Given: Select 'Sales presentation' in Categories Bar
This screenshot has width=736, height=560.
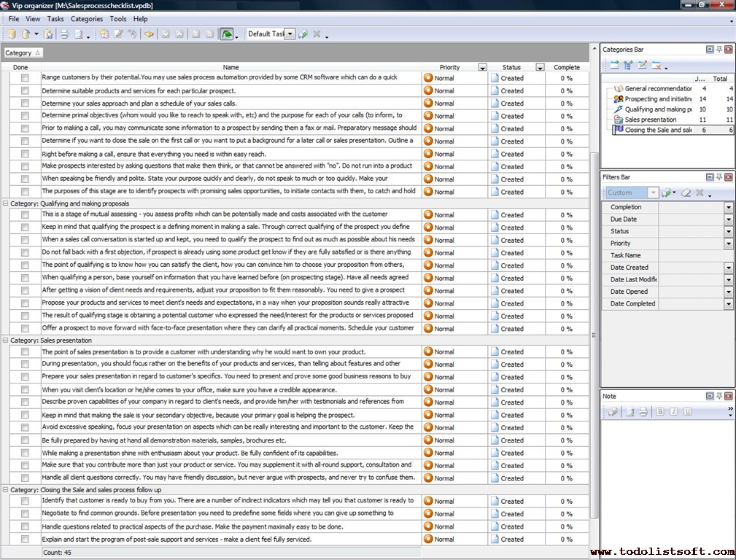Looking at the screenshot, I should click(650, 120).
